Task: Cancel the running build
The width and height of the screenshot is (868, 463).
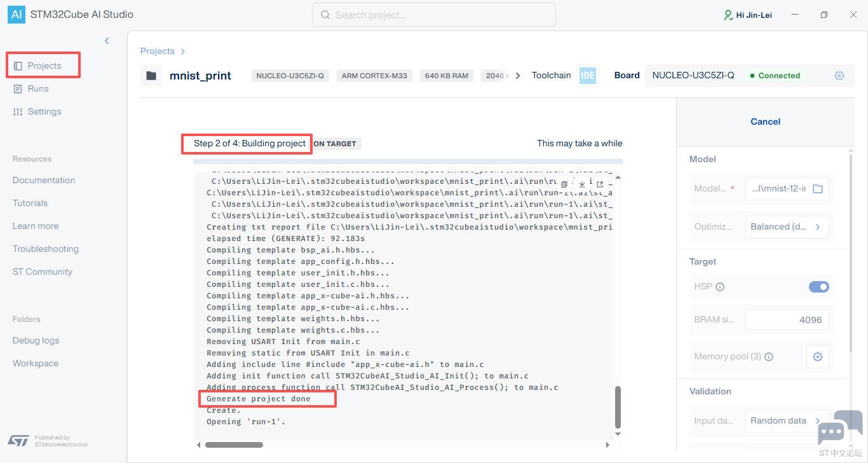Action: 765,121
